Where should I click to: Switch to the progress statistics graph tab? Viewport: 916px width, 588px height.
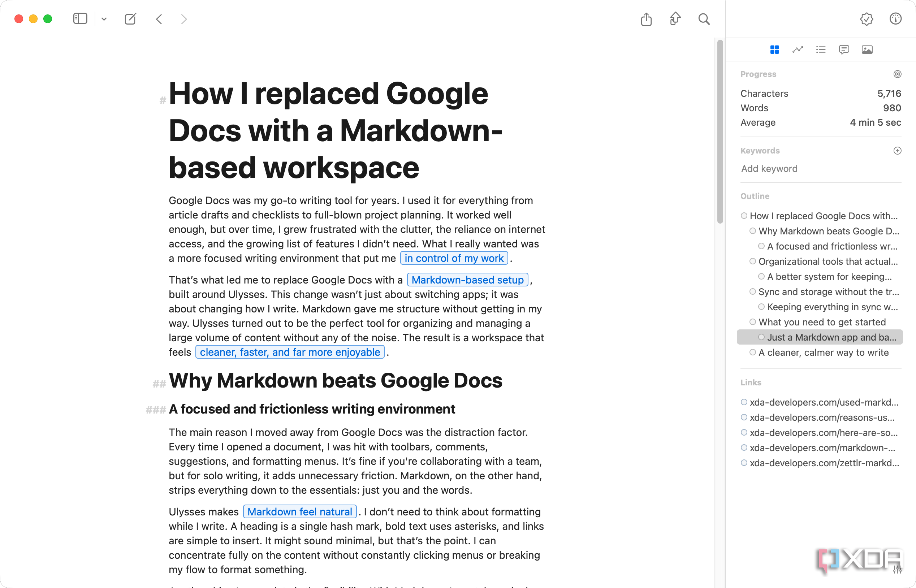(798, 49)
